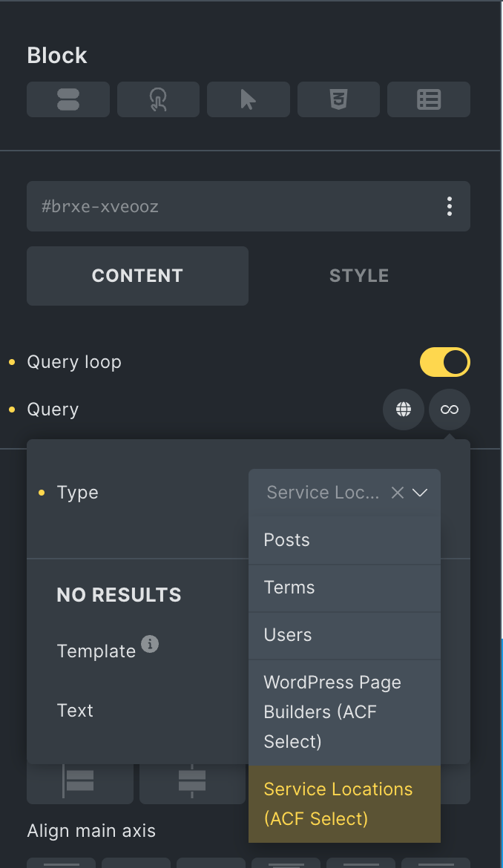Click the Align main axis label

pos(91,831)
